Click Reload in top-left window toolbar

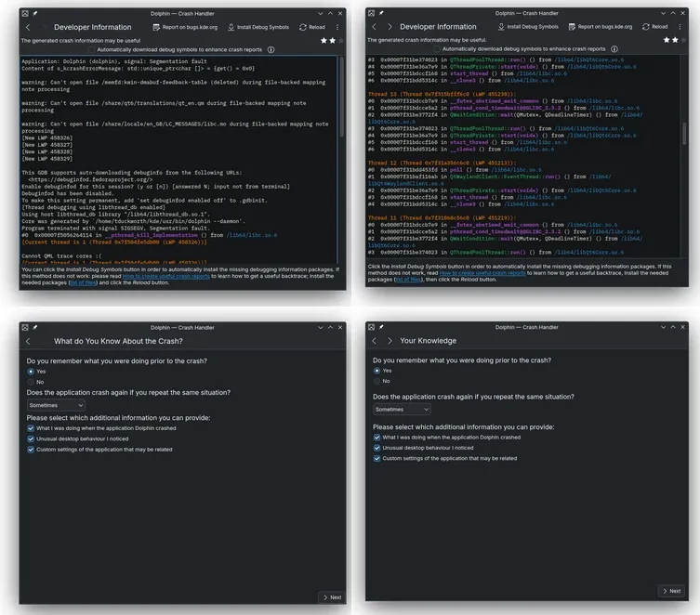(x=312, y=27)
